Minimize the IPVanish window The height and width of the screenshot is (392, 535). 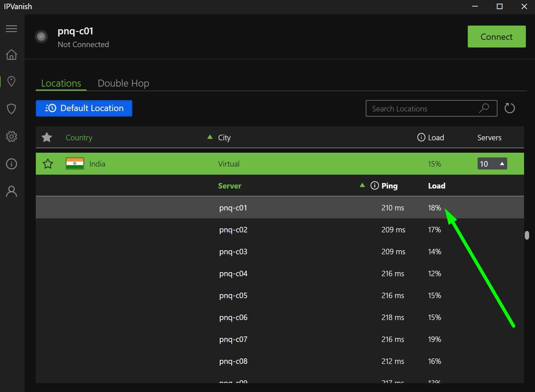[475, 7]
